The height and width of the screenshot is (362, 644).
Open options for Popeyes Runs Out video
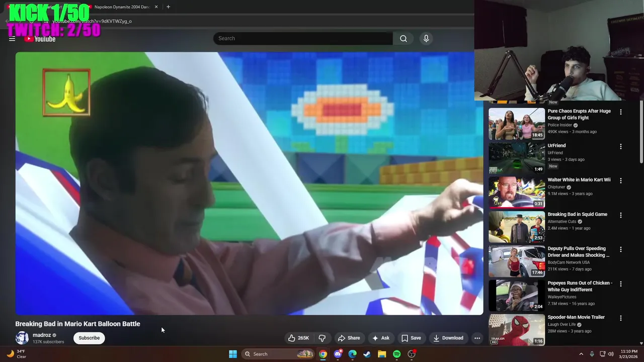pyautogui.click(x=620, y=284)
